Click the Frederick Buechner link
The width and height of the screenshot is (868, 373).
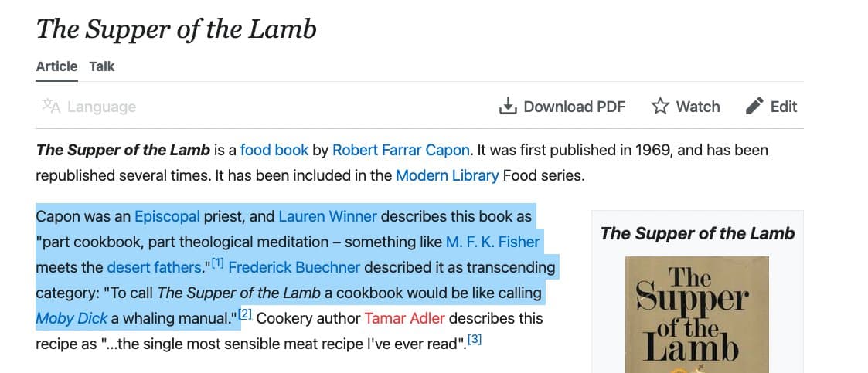tap(294, 267)
